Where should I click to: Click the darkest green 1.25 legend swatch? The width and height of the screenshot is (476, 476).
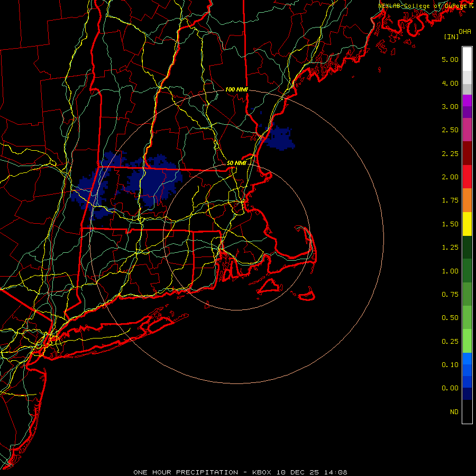[x=467, y=248]
